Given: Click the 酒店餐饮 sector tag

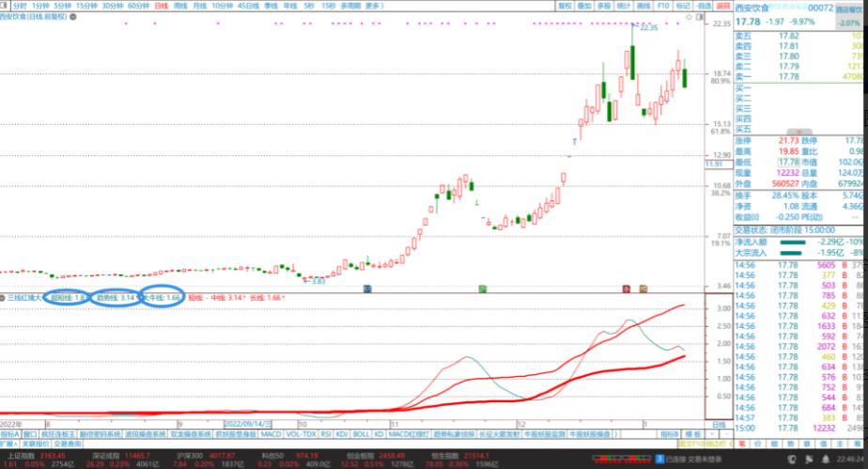Looking at the screenshot, I should point(850,9).
